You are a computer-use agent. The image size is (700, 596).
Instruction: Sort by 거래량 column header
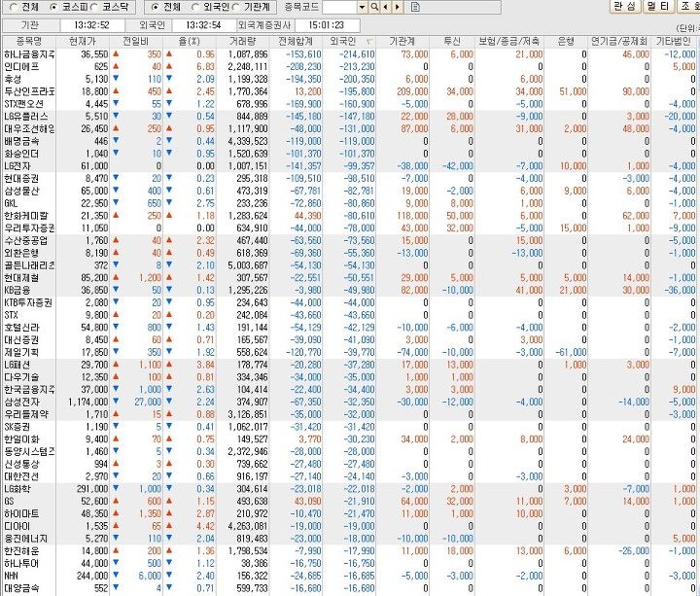click(x=242, y=42)
